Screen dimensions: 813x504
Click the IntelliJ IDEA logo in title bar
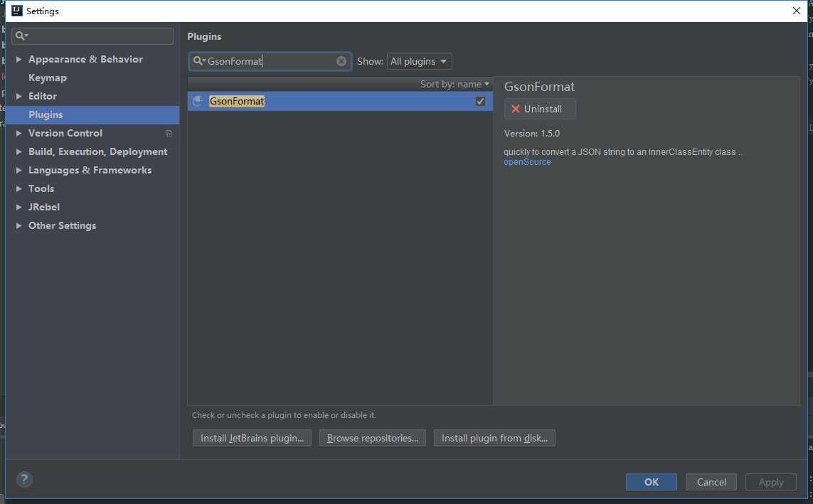[17, 11]
